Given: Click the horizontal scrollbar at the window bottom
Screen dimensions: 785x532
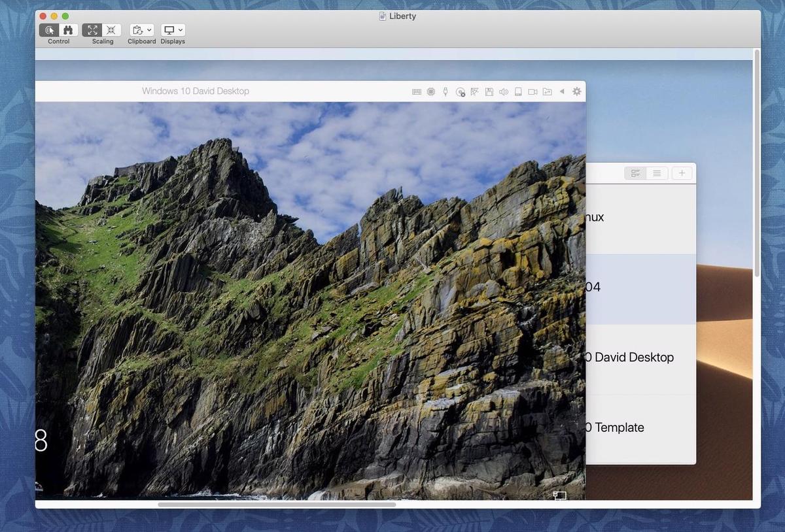Looking at the screenshot, I should point(277,505).
